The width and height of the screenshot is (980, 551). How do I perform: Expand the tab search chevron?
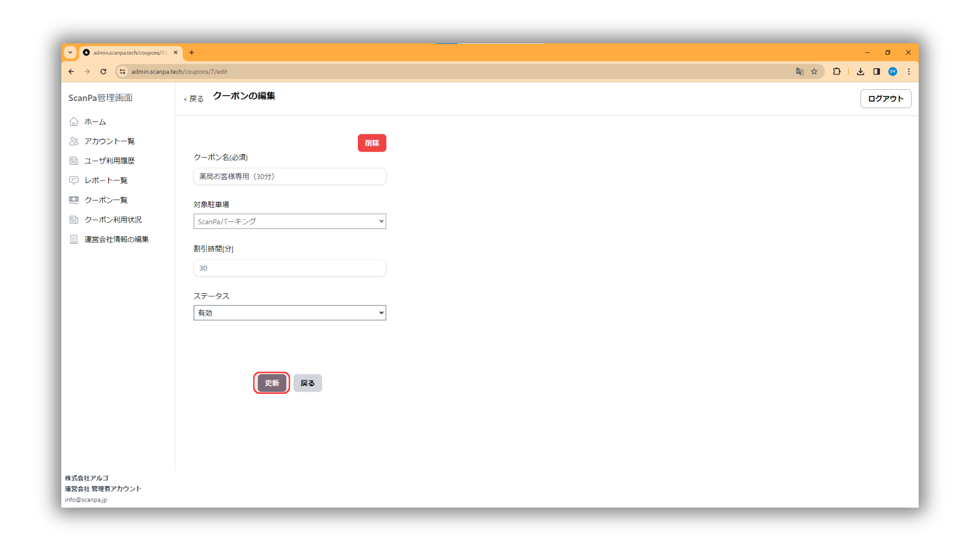pyautogui.click(x=70, y=52)
